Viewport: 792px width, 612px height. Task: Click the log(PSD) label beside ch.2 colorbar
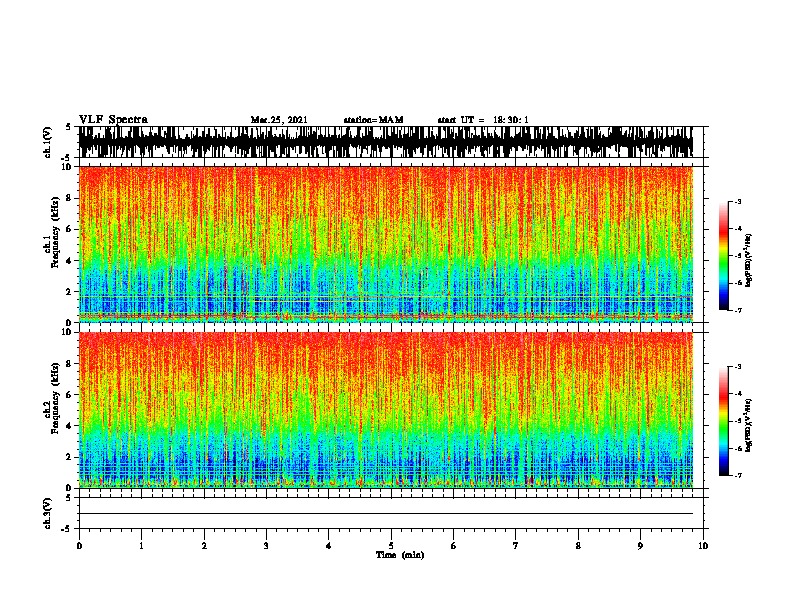(x=748, y=425)
